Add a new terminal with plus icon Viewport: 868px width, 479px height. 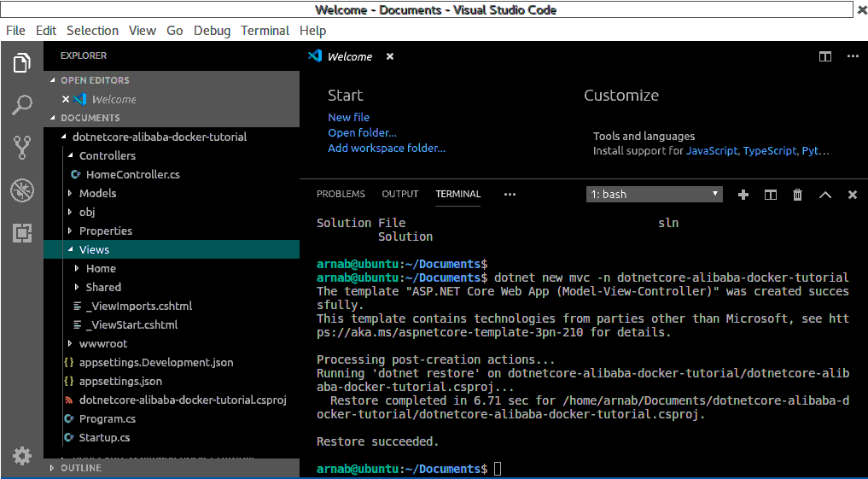point(743,195)
